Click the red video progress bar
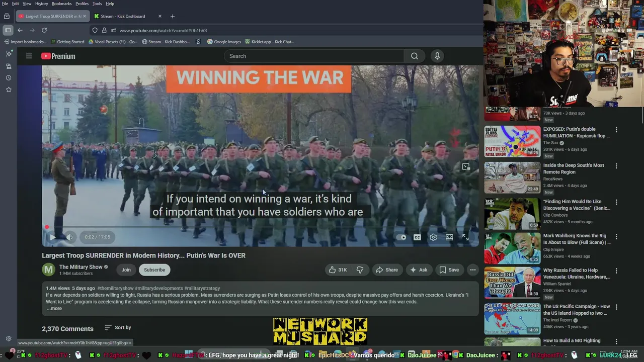The width and height of the screenshot is (644, 362). [x=261, y=227]
